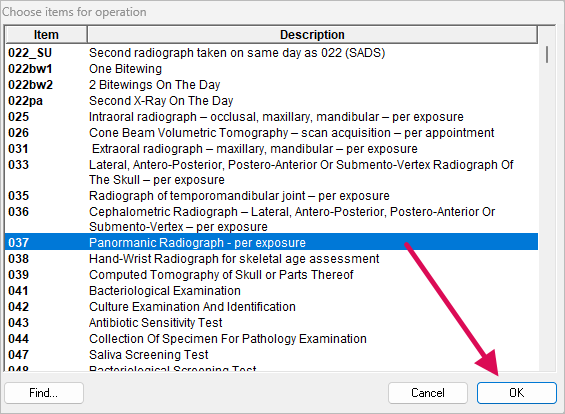This screenshot has height=414, width=565.
Task: Sort list by the Description column header
Action: pos(312,35)
